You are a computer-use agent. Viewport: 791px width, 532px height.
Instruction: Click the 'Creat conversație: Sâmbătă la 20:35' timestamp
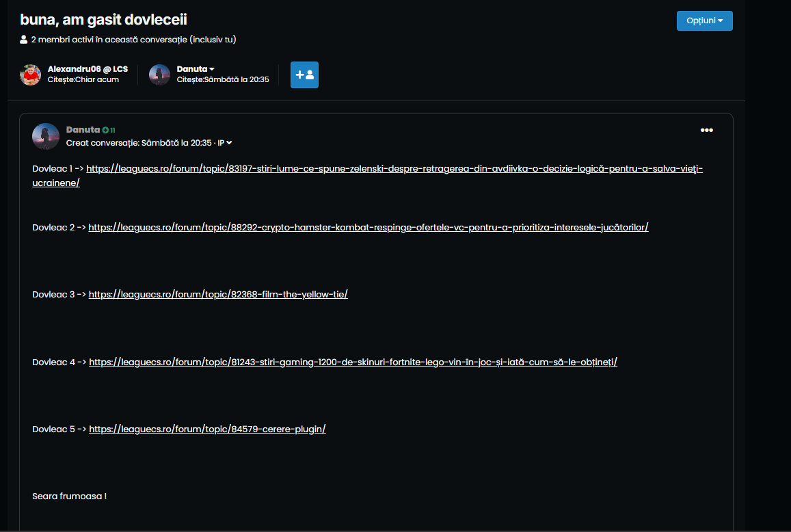139,143
